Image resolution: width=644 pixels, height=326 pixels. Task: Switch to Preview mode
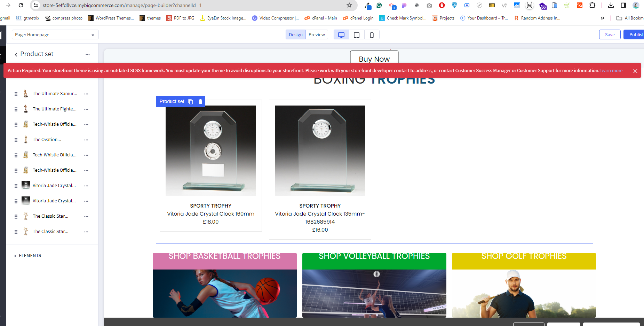click(x=317, y=35)
